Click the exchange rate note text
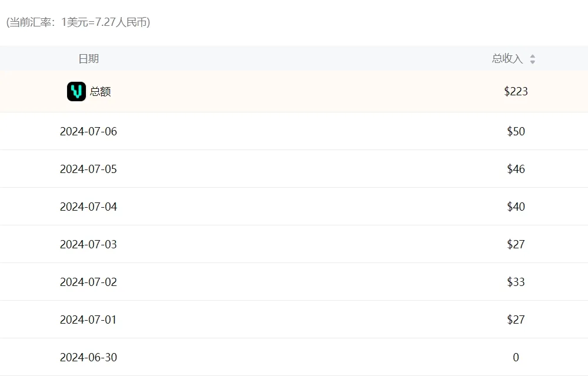 pos(78,22)
